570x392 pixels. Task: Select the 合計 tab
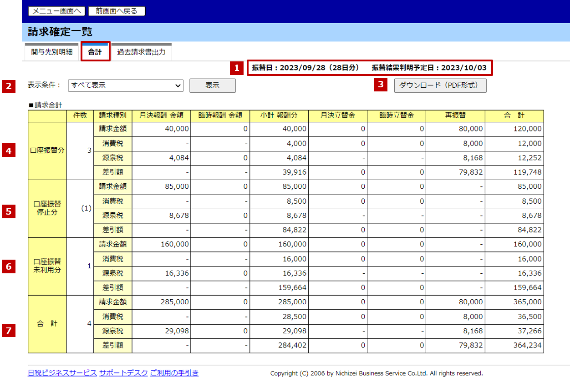point(95,52)
